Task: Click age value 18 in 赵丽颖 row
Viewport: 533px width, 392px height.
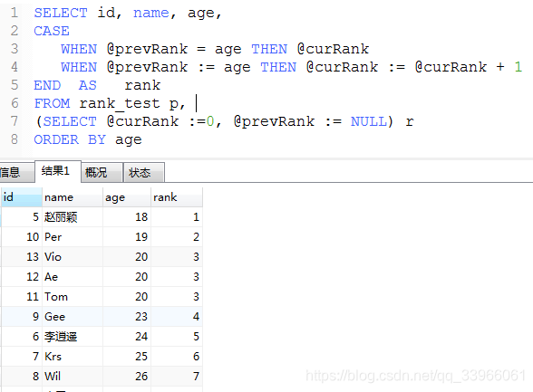Action: tap(127, 217)
